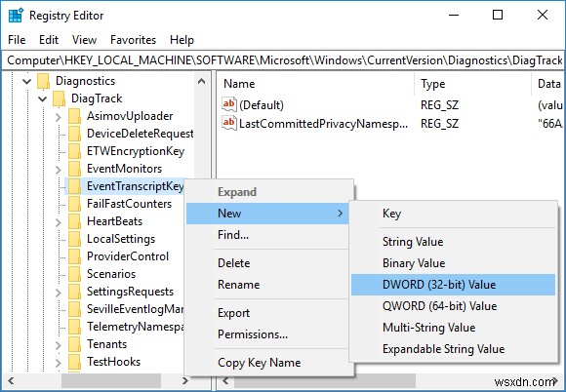Click the Scenarios folder icon
Screen dimensions: 566x392
coord(75,274)
